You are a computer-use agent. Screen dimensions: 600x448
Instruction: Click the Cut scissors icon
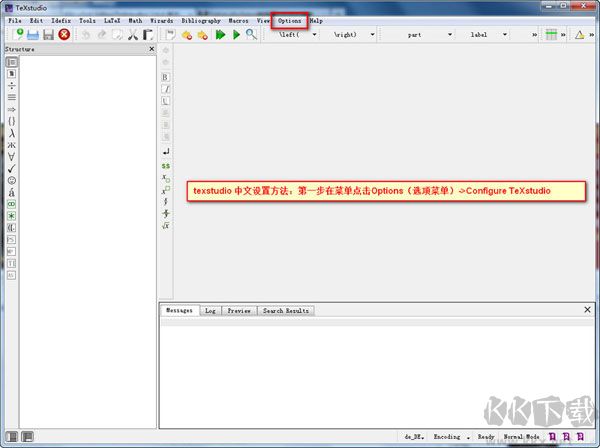[133, 35]
